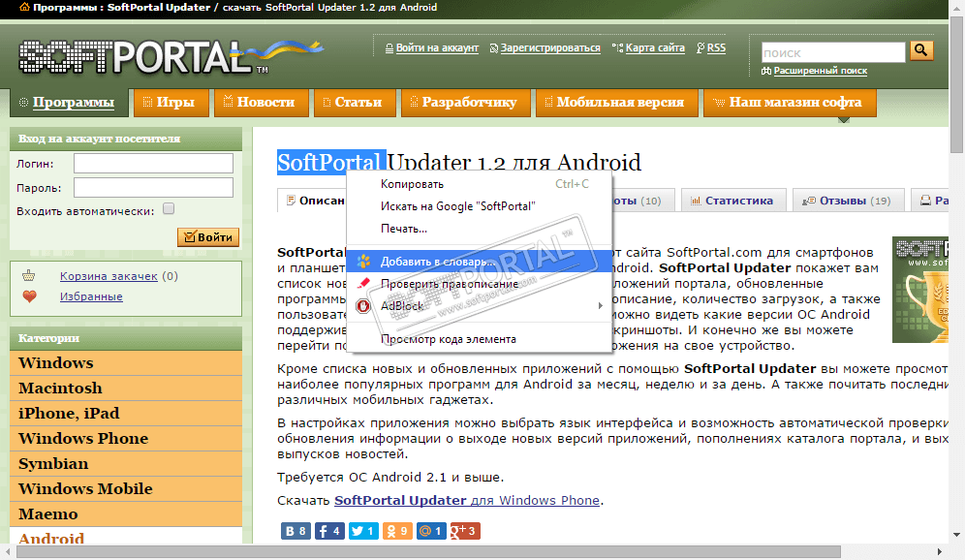Select the 'Android' category

(126, 536)
